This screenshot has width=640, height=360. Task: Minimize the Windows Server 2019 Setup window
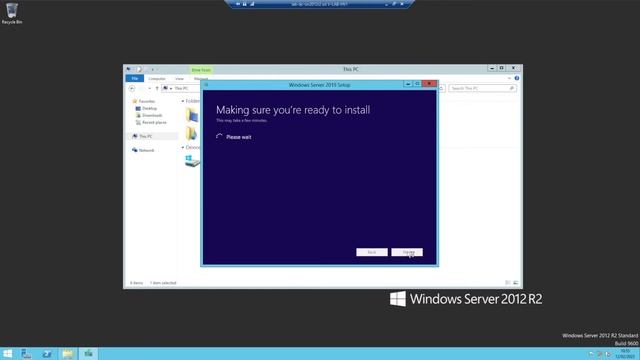pyautogui.click(x=407, y=84)
